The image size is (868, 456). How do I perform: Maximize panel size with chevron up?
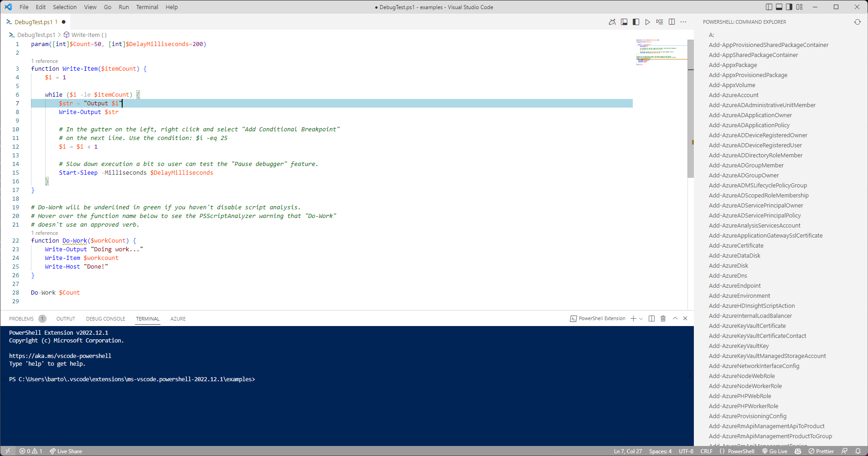675,319
